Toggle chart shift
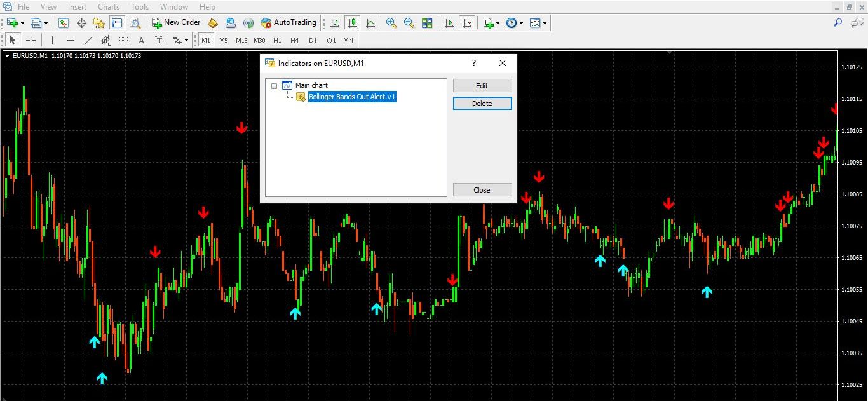Viewport: 868px width, 401px height. tap(468, 22)
